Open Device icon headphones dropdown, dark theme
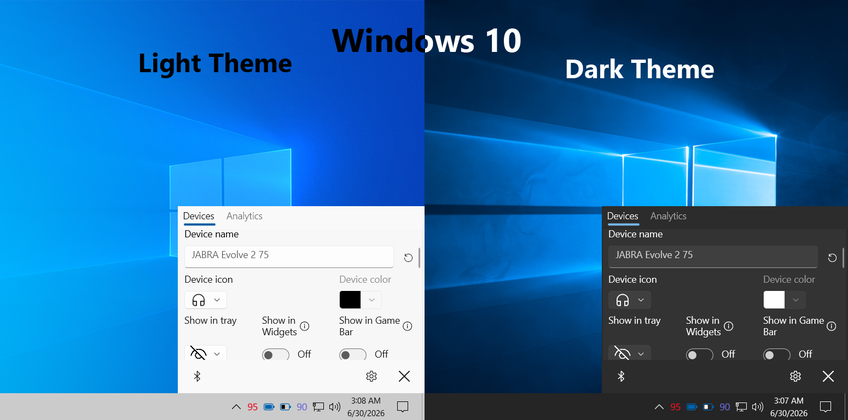The width and height of the screenshot is (848, 420). click(x=630, y=300)
